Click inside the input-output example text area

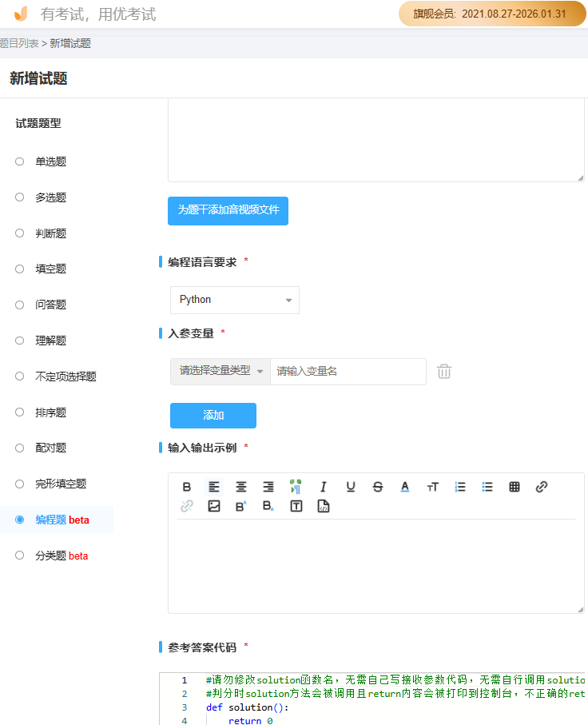coord(375,567)
